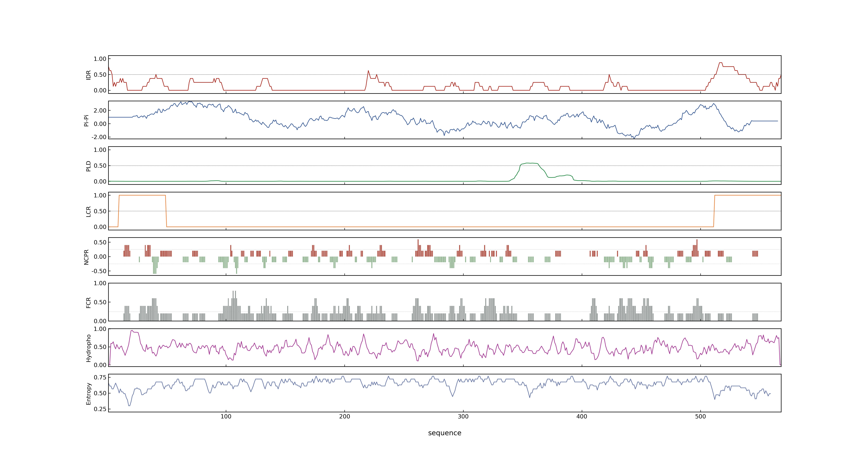The height and width of the screenshot is (463, 868).
Task: Click the FCR axis label
Action: click(88, 302)
